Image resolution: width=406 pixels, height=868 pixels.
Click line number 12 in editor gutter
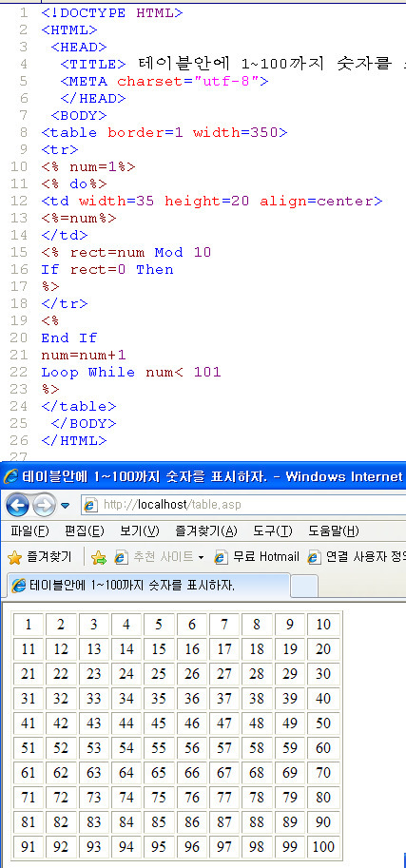point(19,201)
